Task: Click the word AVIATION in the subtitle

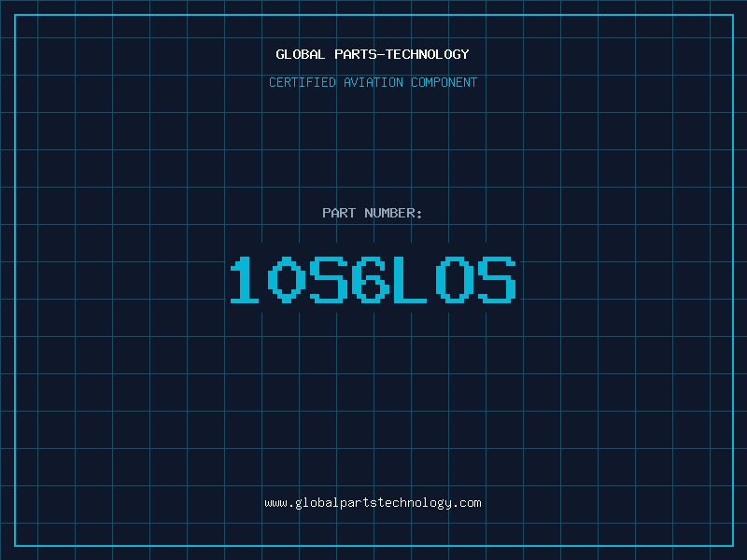Action: click(373, 82)
